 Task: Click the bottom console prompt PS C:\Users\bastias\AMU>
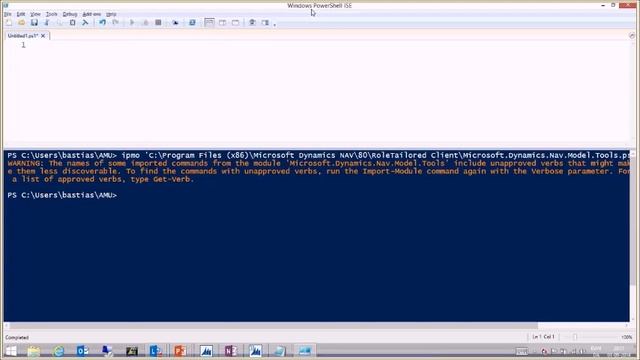click(x=62, y=195)
